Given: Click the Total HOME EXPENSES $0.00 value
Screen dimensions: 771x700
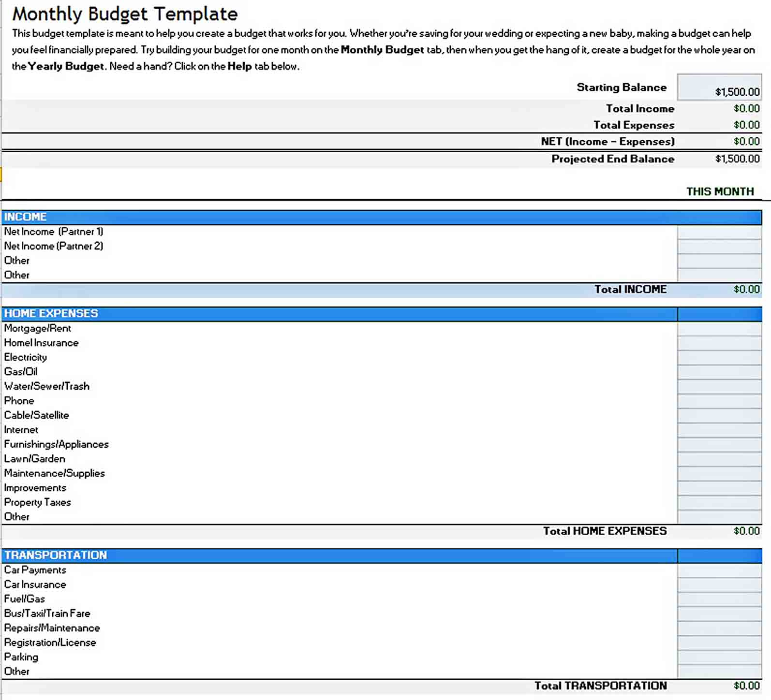Looking at the screenshot, I should [746, 531].
